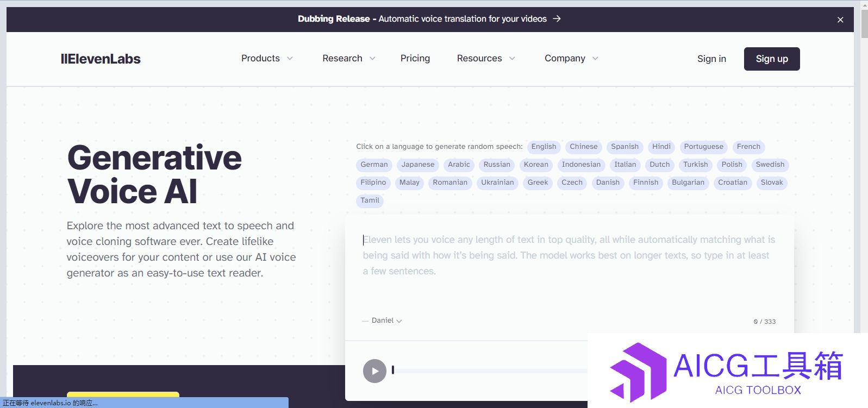Select the Hindi language chip

[x=661, y=147]
